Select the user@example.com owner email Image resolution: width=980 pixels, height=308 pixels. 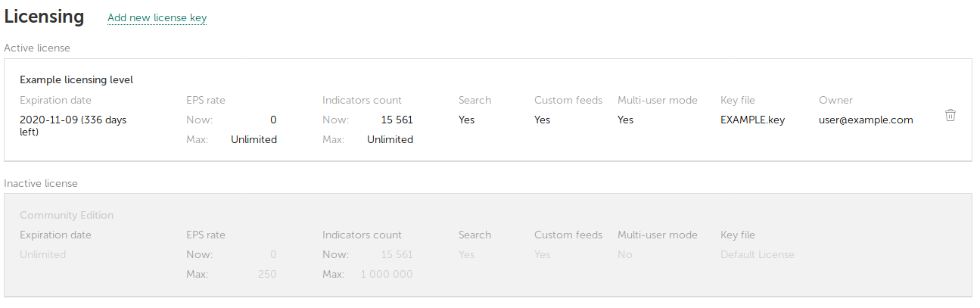click(866, 120)
